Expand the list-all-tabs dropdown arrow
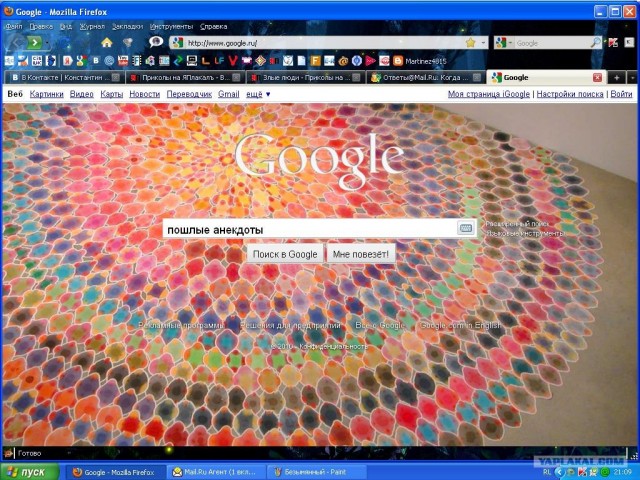The width and height of the screenshot is (640, 480). 632,77
